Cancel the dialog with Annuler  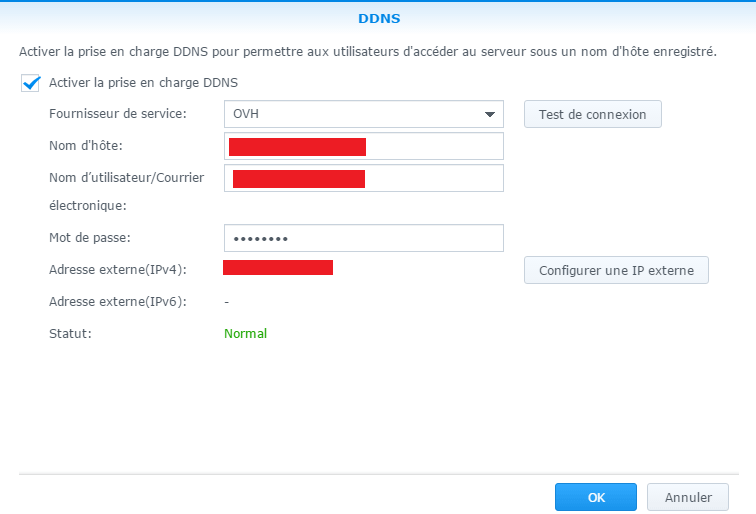688,497
